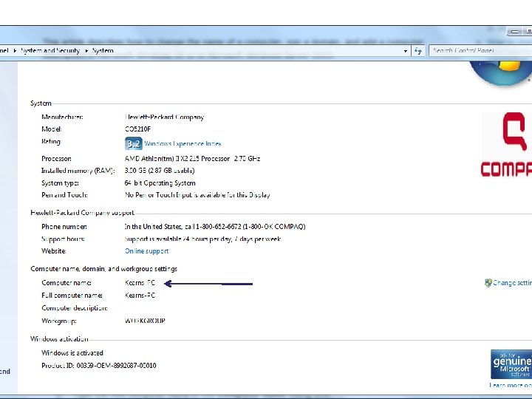Open the Online support link
Image resolution: width=532 pixels, height=399 pixels.
[146, 251]
